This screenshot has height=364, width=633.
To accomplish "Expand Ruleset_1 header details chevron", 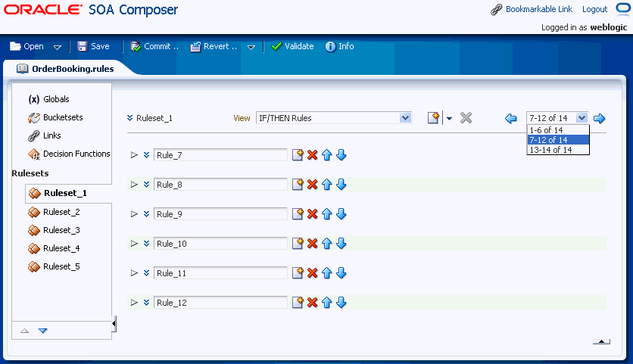I will click(129, 118).
